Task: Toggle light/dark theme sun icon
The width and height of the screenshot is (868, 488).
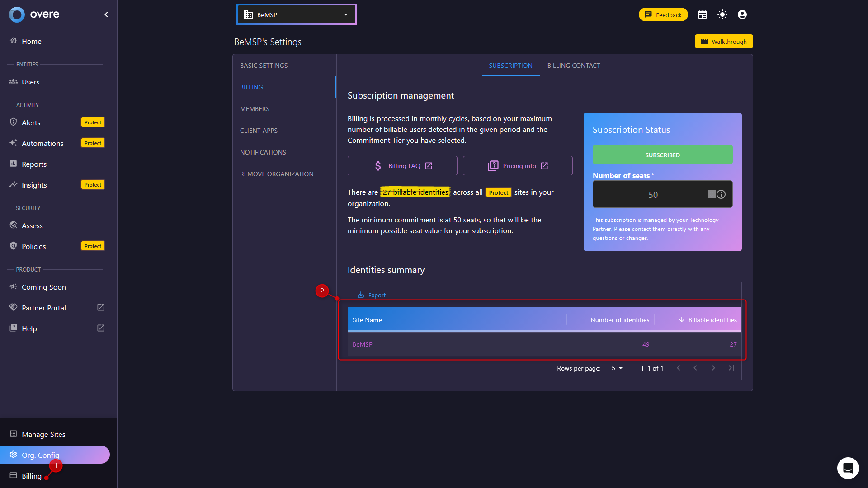Action: click(x=722, y=14)
